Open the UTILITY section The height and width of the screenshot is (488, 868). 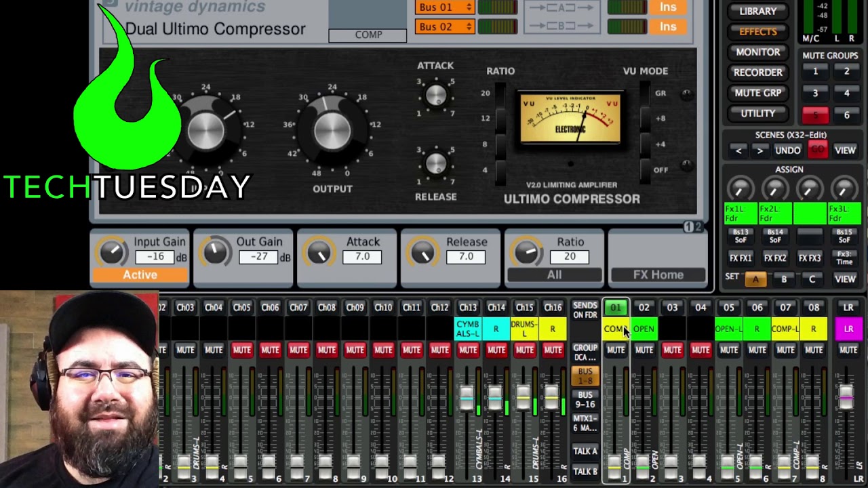757,113
